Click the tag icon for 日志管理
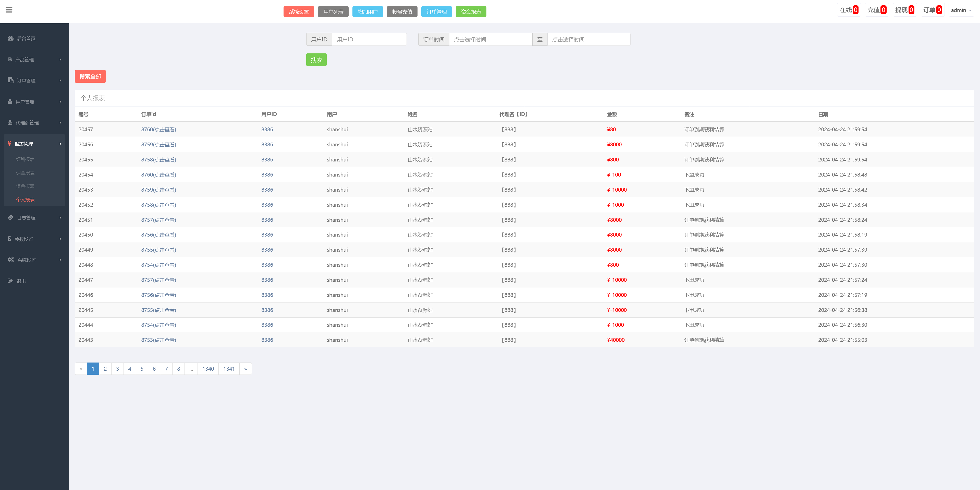Screen dimensions: 980x490 point(11,217)
